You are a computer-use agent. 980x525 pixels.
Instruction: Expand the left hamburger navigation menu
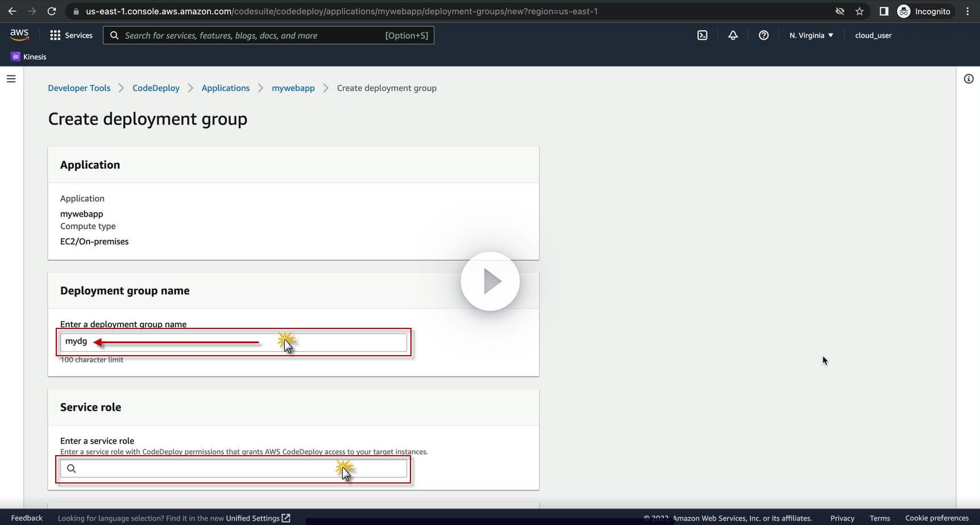click(x=11, y=79)
